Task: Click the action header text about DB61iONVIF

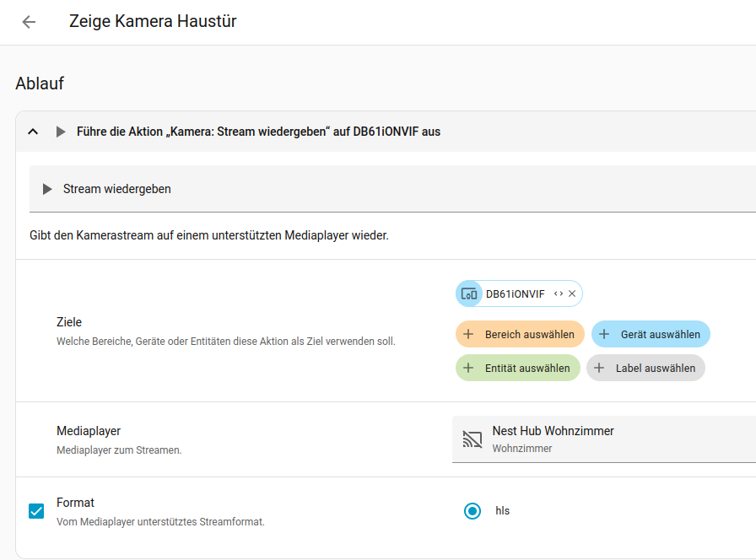Action: click(258, 132)
